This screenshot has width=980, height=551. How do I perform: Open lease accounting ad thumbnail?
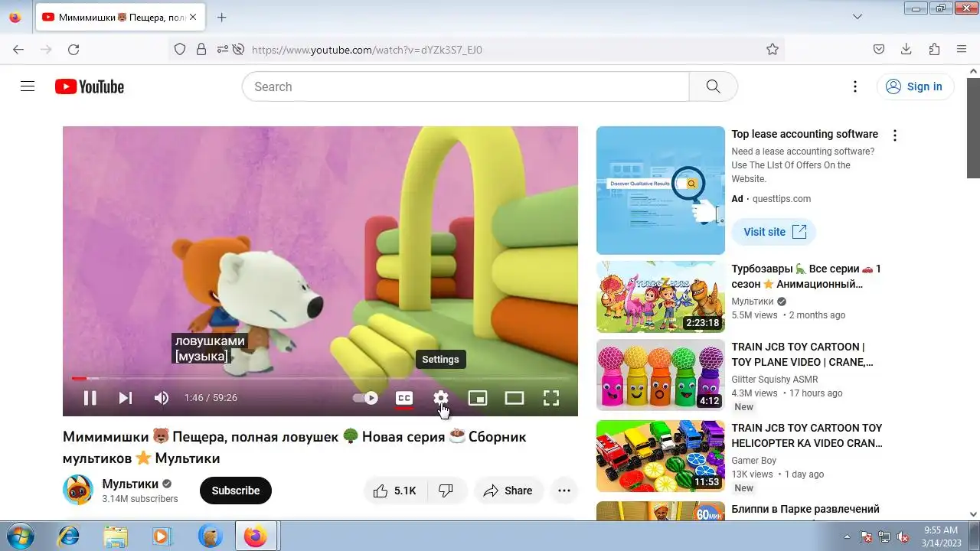661,191
